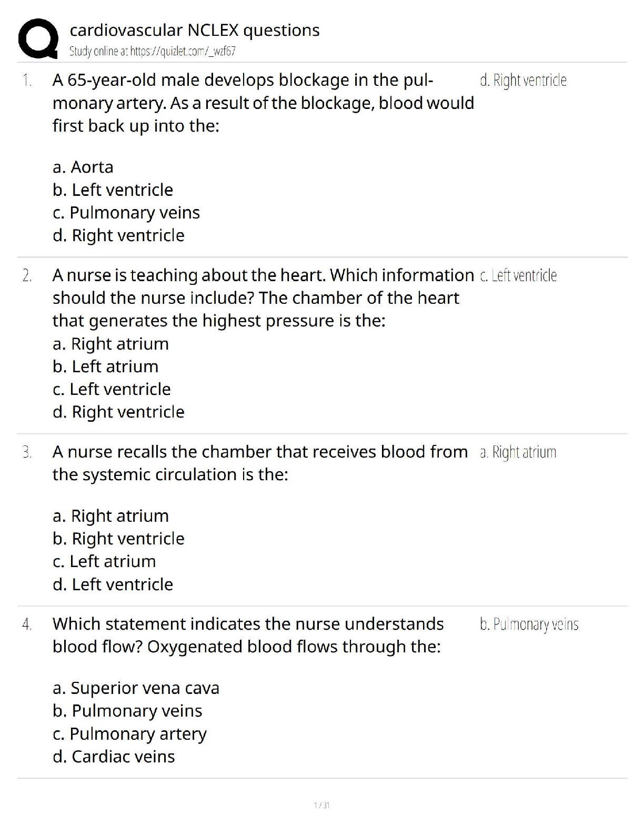This screenshot has height=834, width=644.
Task: Click question 4 answer 'b. Pulmonary veins' on right
Action: pyautogui.click(x=529, y=624)
